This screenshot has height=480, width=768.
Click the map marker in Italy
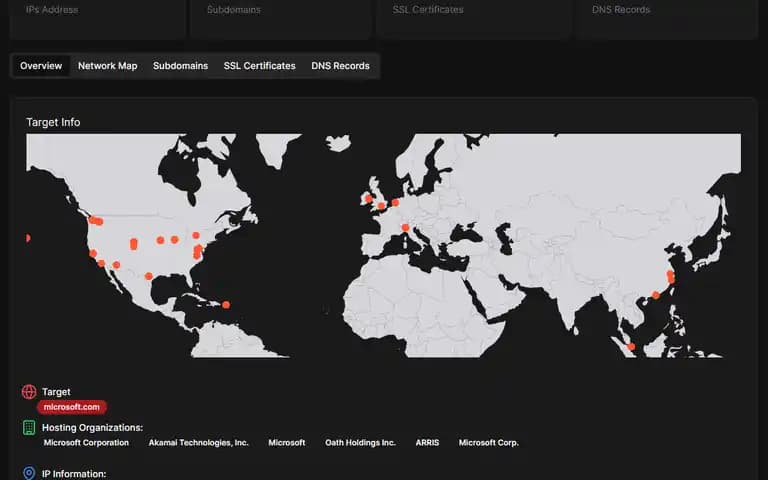click(x=405, y=227)
